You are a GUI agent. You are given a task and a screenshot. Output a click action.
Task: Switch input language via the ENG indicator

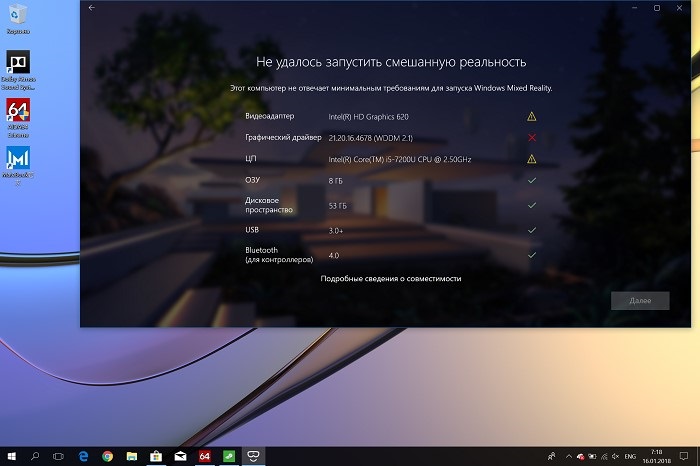tap(630, 456)
